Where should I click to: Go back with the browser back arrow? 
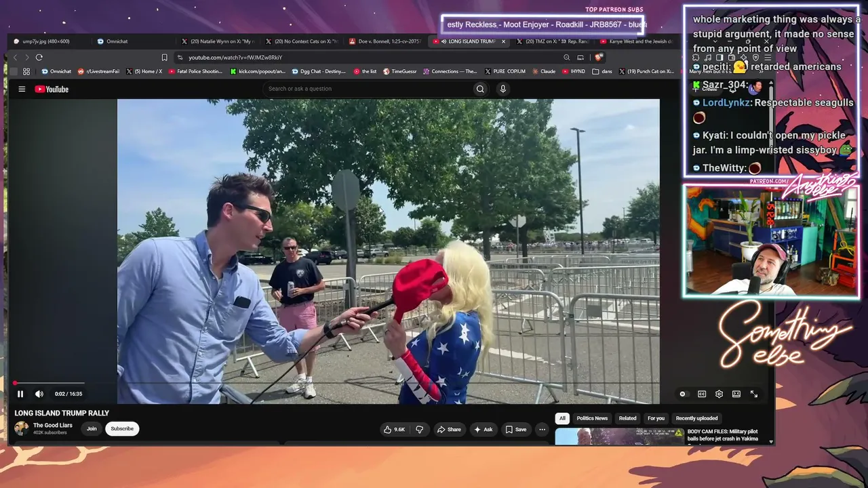click(x=15, y=58)
